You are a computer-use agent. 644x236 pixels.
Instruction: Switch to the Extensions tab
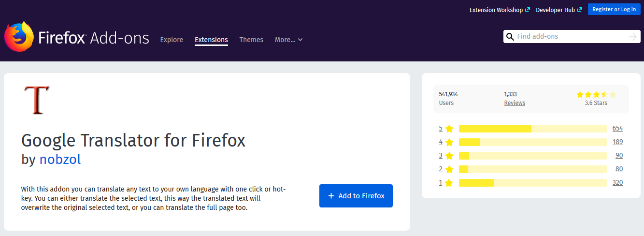click(x=211, y=40)
